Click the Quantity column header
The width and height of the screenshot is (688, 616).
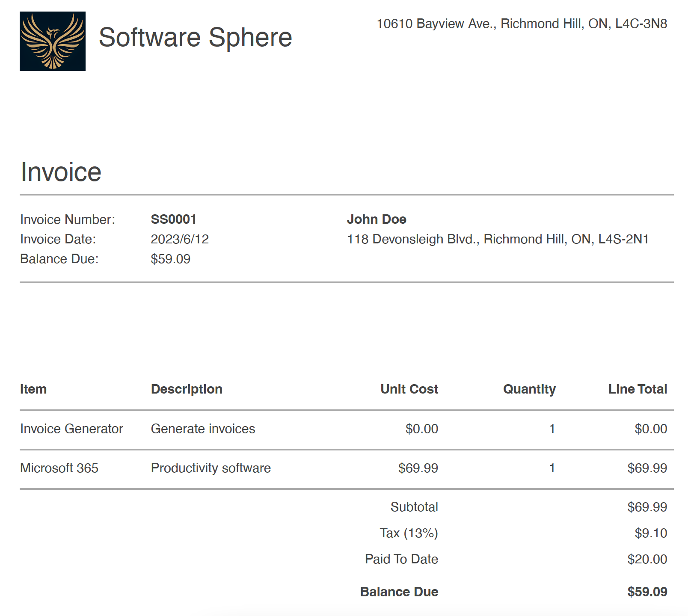coord(529,389)
